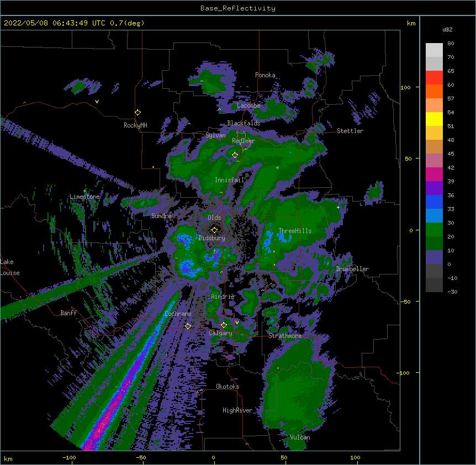Click the 57 value in the dBZ legend
Viewport: 476px width, 465px height.
[x=451, y=99]
